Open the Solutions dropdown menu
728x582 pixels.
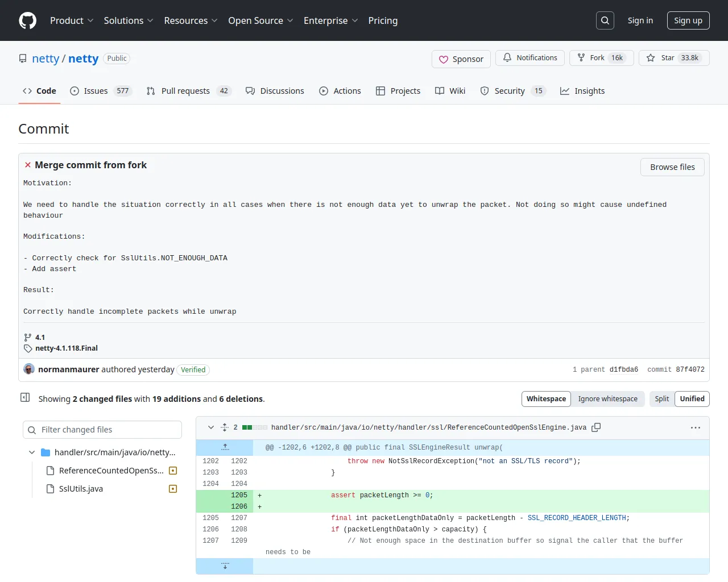tap(129, 20)
